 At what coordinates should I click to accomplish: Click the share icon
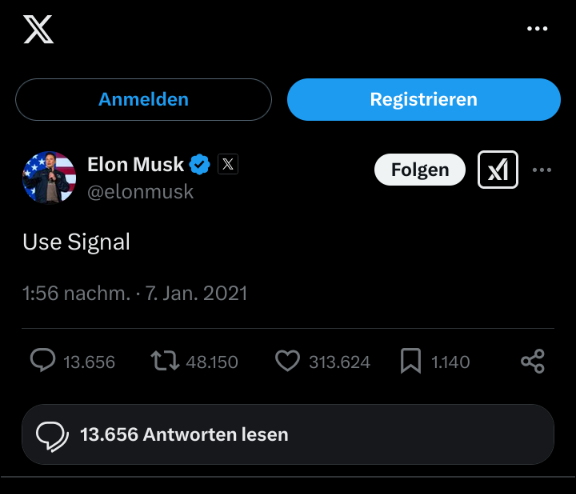click(533, 361)
